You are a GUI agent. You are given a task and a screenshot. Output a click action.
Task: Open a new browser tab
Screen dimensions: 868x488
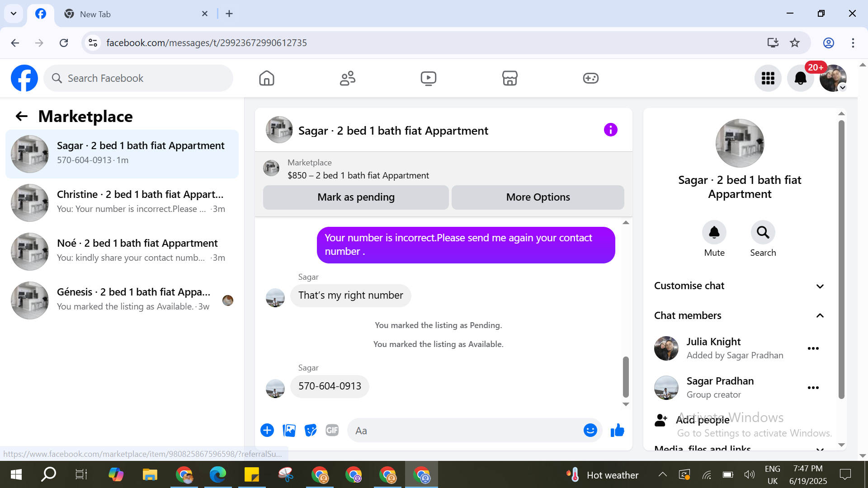tap(229, 14)
